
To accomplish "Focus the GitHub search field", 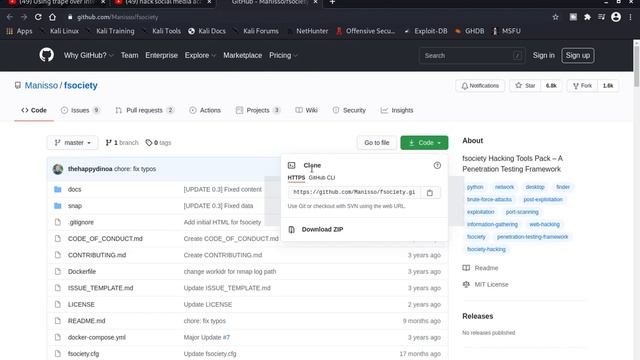I will [x=472, y=56].
